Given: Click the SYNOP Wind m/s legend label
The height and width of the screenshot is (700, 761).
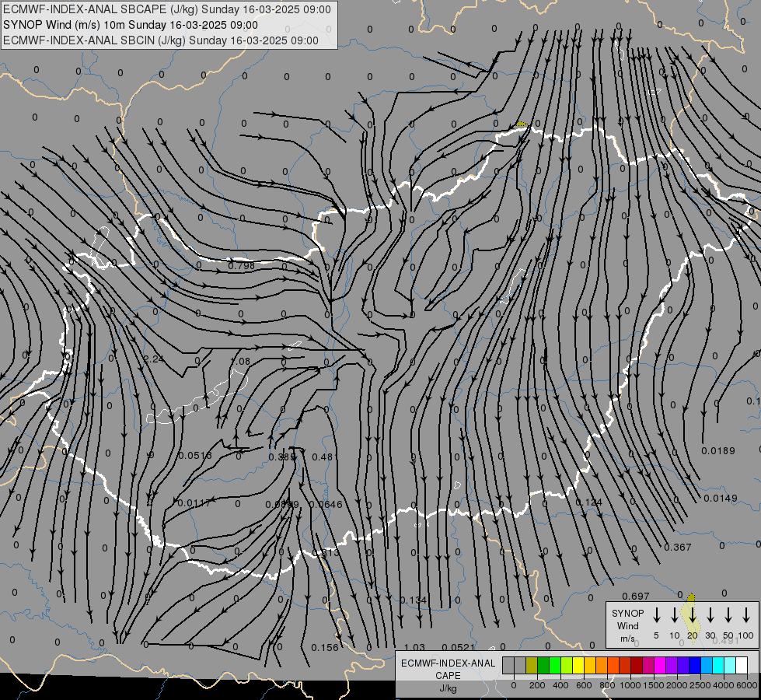Looking at the screenshot, I should (x=627, y=625).
